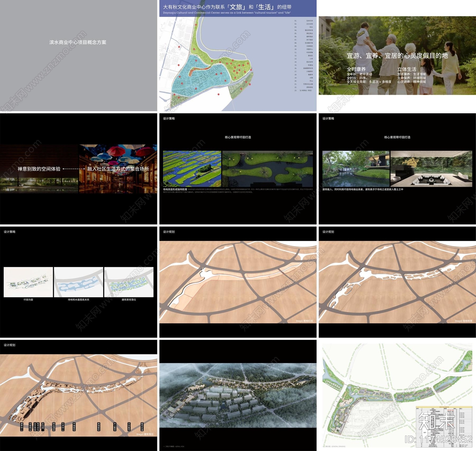This screenshot has width=476, height=451.
Task: Click the caption 融入社区生活方式的聚合场所
Action: pyautogui.click(x=118, y=169)
